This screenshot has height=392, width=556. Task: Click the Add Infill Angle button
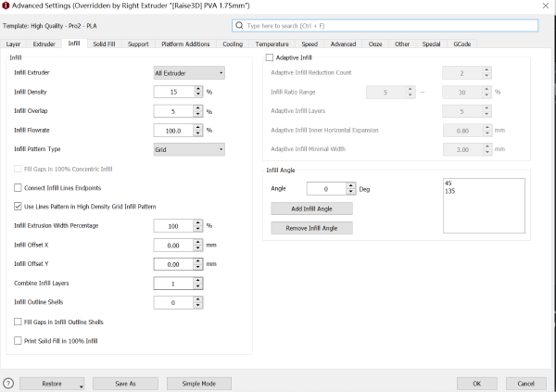tap(310, 209)
